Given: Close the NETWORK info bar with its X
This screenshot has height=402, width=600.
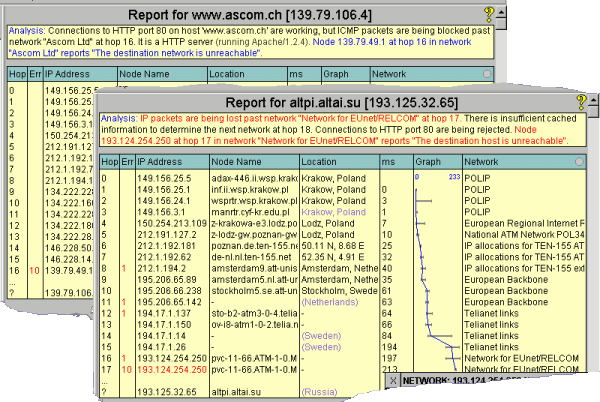Looking at the screenshot, I should 393,380.
